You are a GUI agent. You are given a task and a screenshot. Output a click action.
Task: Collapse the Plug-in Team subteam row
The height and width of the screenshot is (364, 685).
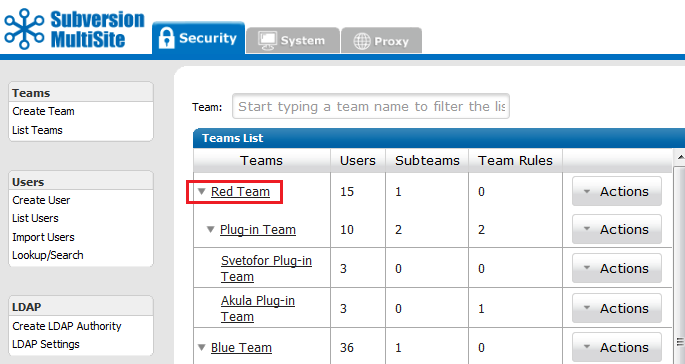211,229
